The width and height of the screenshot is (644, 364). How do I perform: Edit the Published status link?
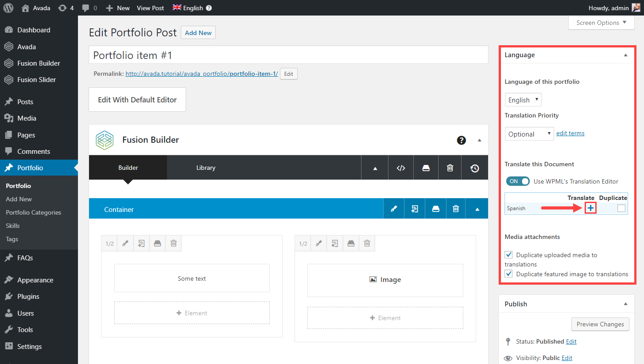click(x=571, y=341)
